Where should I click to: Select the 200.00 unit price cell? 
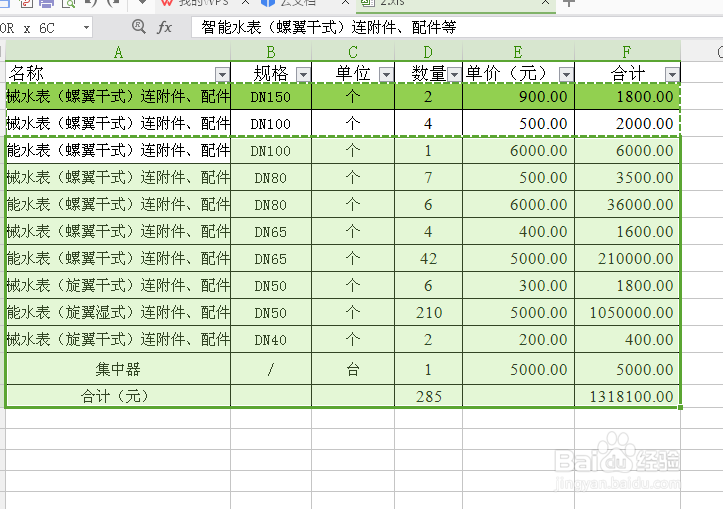coord(518,340)
